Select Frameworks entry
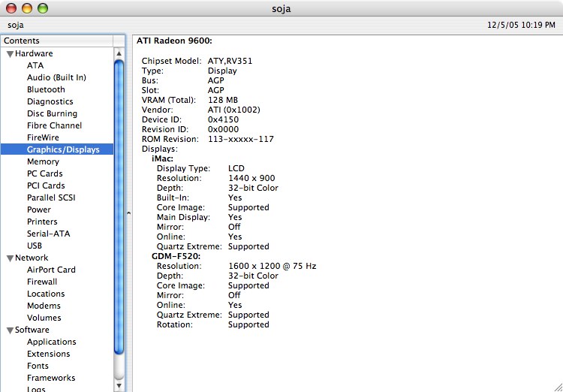 point(51,378)
